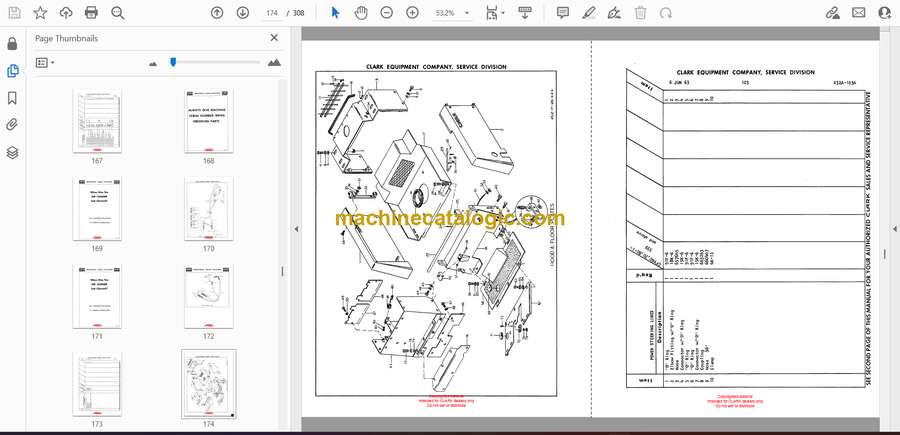Choose the selection arrow tool
Image resolution: width=900 pixels, height=435 pixels.
[x=336, y=13]
